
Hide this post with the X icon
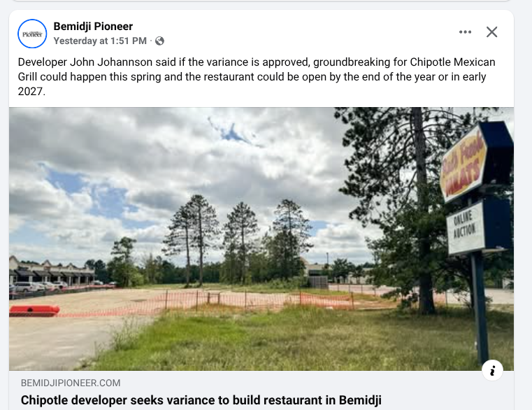click(491, 32)
